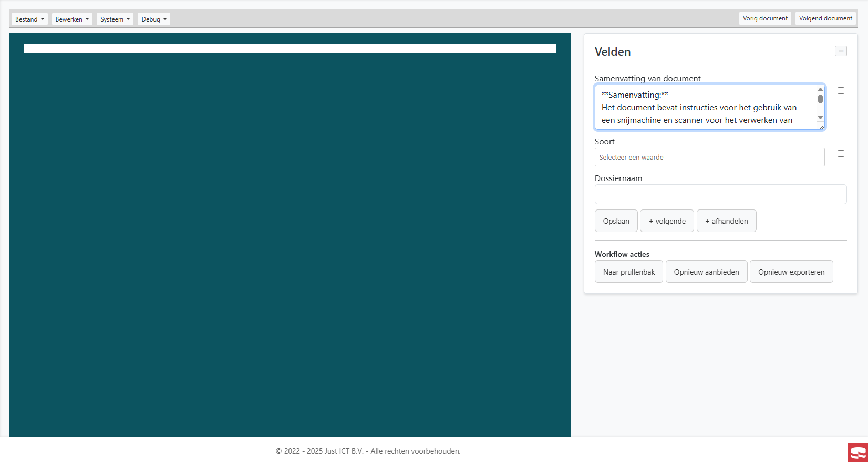Open the Debug menu
This screenshot has width=868, height=462.
pyautogui.click(x=154, y=19)
